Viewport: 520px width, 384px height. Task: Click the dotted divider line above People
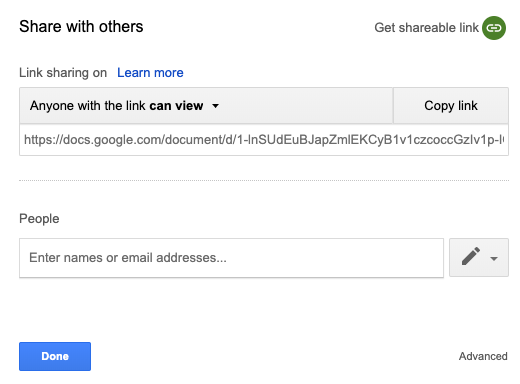click(264, 180)
